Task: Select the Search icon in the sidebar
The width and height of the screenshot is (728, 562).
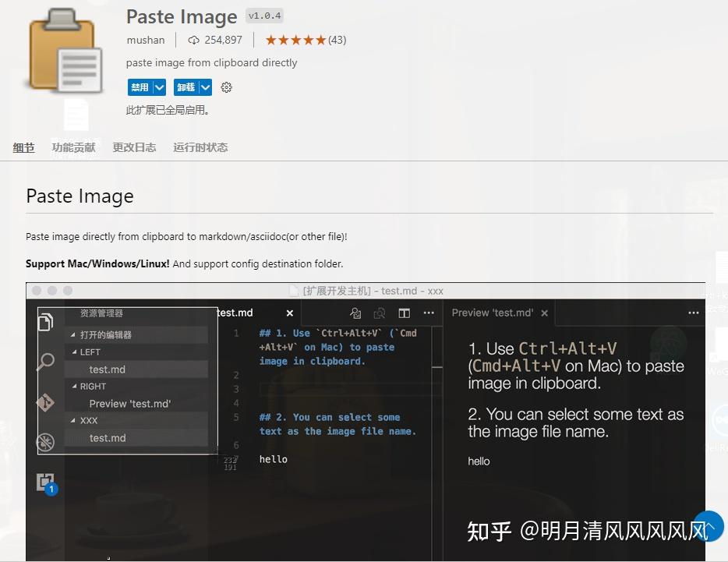Action: (45, 362)
